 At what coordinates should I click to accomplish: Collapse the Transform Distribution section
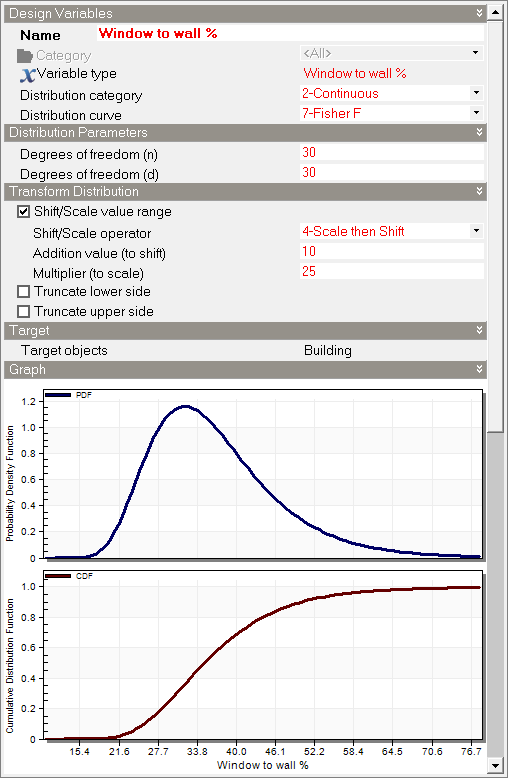[x=479, y=191]
